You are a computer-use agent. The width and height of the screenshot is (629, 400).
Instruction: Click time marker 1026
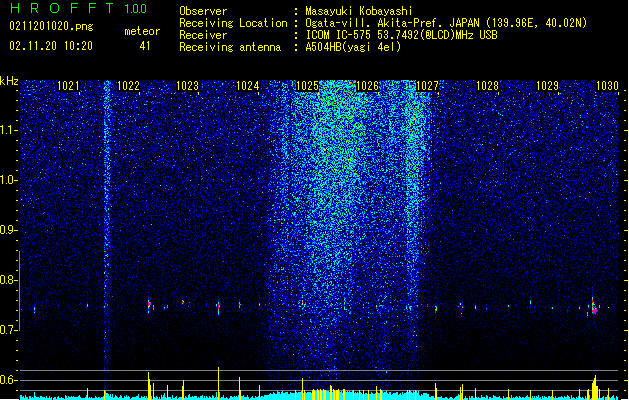pos(367,86)
